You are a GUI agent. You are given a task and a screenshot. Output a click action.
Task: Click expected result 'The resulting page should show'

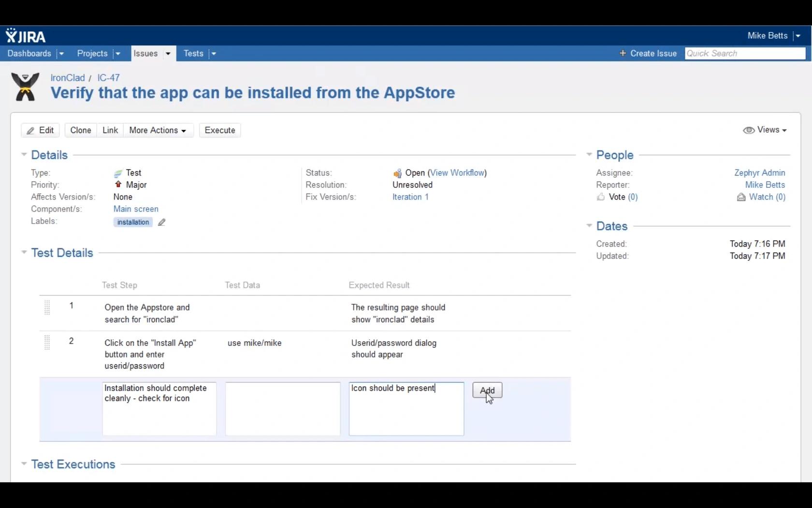pyautogui.click(x=398, y=314)
